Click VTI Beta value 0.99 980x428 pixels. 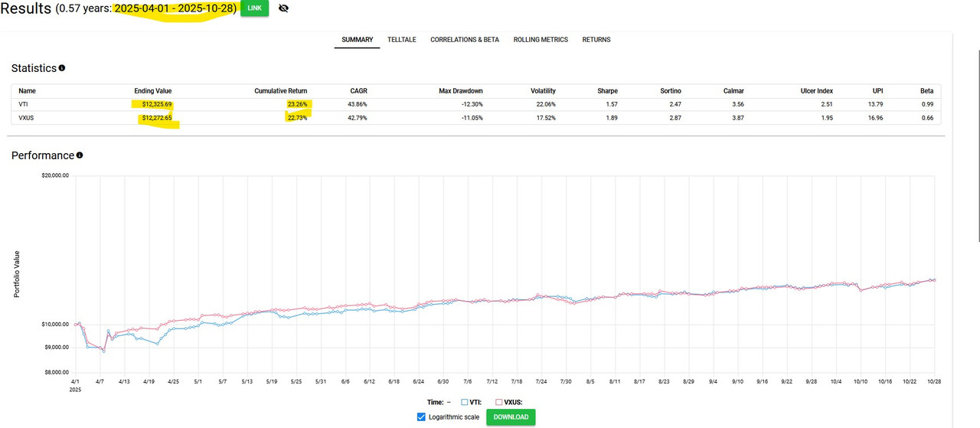click(927, 104)
